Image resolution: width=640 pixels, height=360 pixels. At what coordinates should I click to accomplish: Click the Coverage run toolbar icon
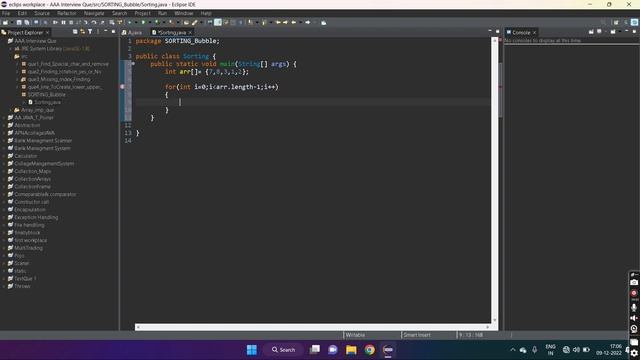157,22
